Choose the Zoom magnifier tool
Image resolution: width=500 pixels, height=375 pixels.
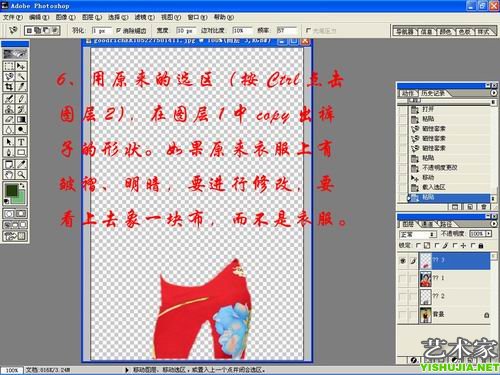point(21,175)
